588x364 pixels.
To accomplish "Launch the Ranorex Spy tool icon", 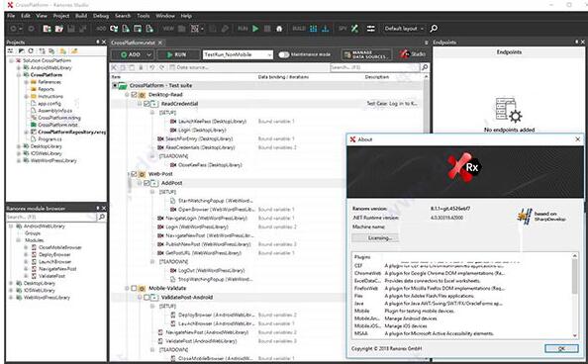I will coord(354,29).
